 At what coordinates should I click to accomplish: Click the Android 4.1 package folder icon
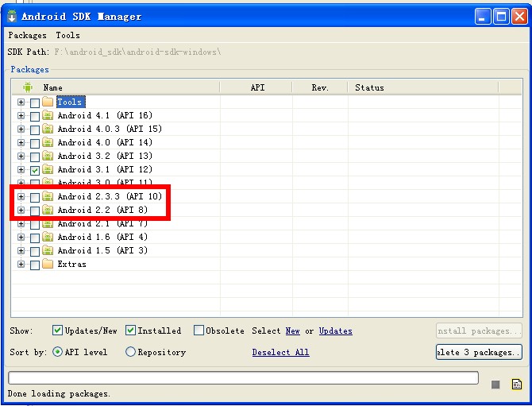coord(48,115)
